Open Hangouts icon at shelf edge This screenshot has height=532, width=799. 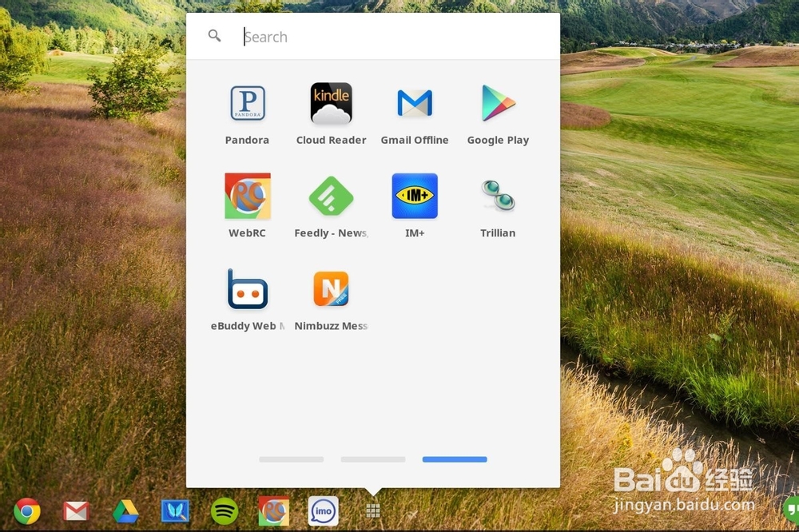(x=791, y=509)
